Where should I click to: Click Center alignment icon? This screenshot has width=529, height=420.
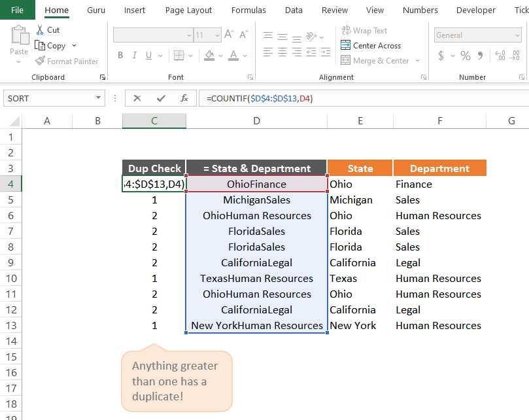click(282, 52)
